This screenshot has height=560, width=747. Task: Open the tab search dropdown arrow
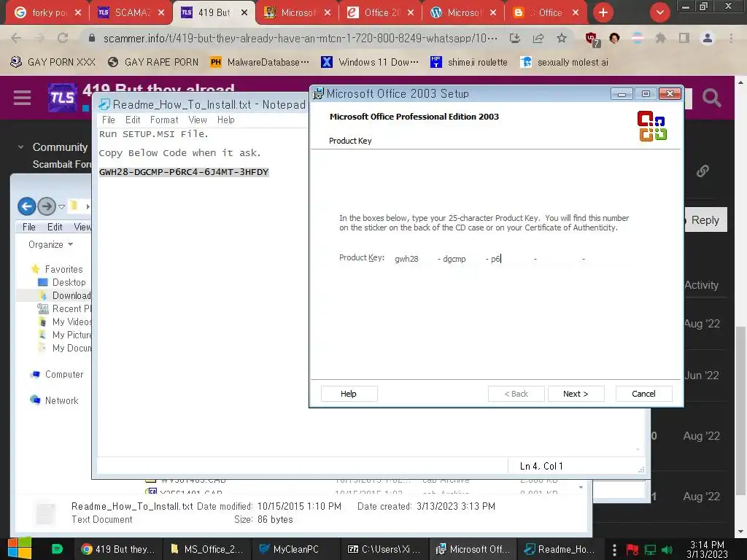pyautogui.click(x=659, y=13)
